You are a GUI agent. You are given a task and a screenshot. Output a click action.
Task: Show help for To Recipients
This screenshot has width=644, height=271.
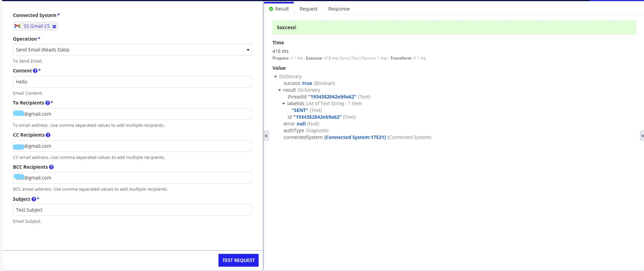(47, 103)
